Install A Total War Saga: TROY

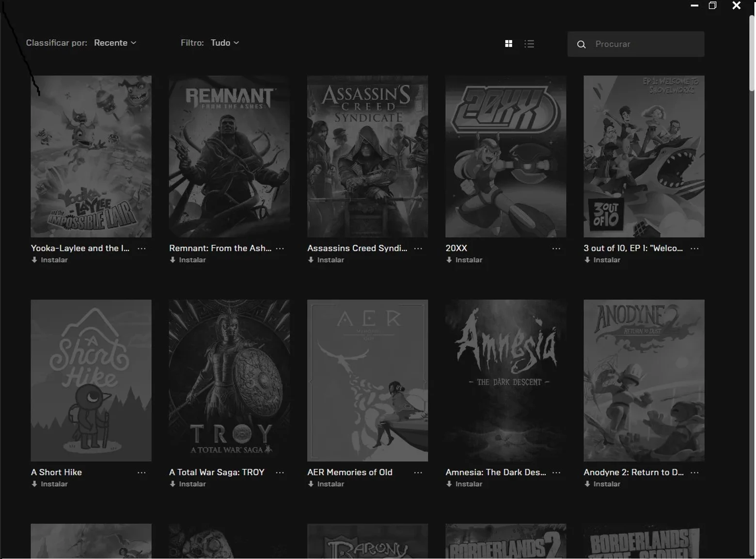coord(188,484)
